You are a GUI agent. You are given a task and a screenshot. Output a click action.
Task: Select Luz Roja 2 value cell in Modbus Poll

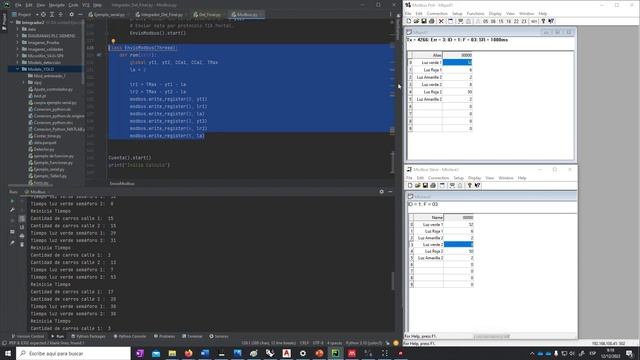[x=457, y=92]
